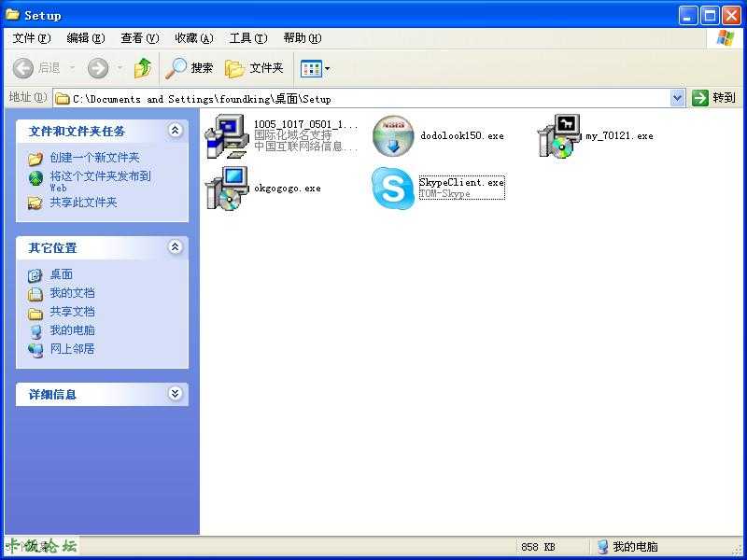
Task: Go to 桌面 in other places
Action: point(62,274)
